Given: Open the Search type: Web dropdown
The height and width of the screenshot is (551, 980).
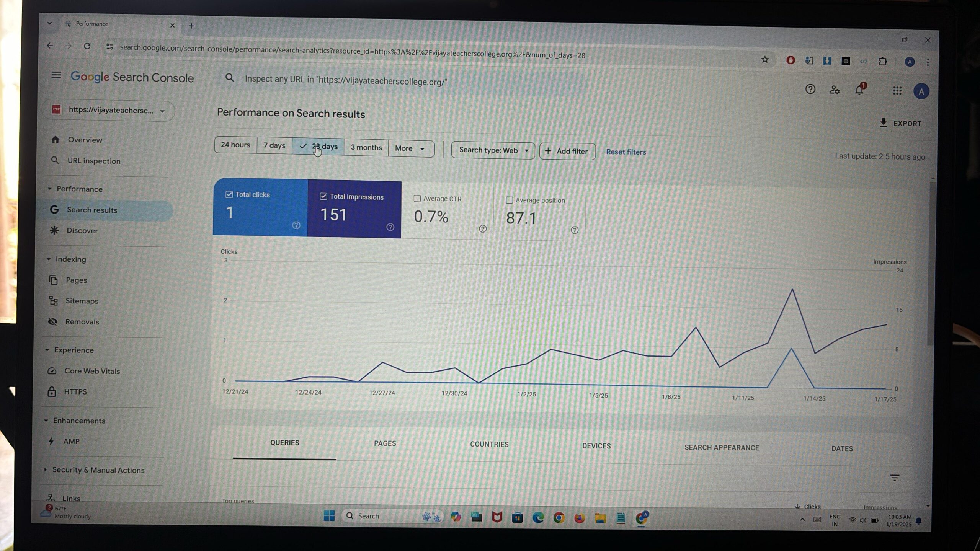Looking at the screenshot, I should (493, 150).
